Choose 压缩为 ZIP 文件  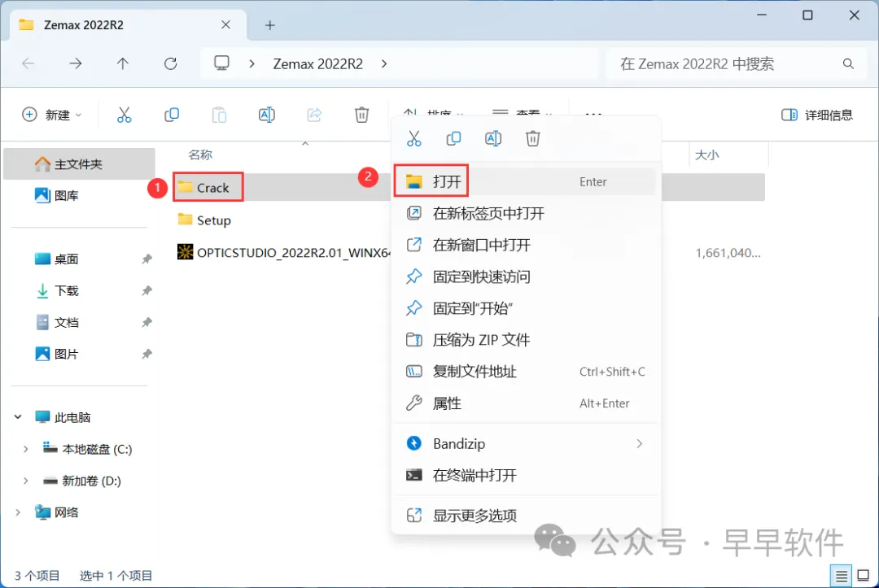point(525,340)
